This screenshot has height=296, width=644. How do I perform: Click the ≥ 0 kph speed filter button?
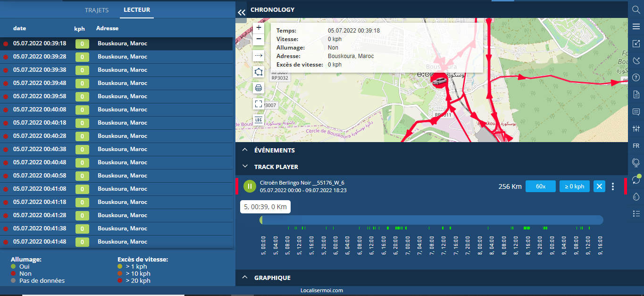tap(574, 186)
